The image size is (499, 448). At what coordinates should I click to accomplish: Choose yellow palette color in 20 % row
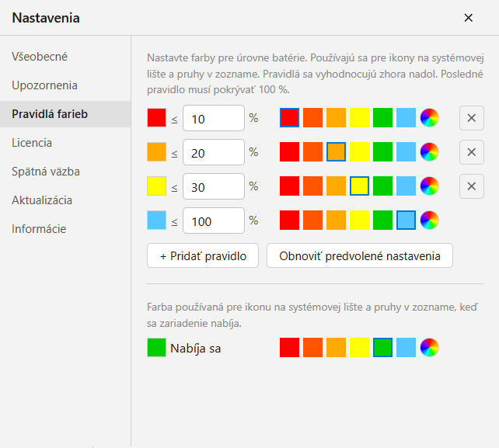pyautogui.click(x=359, y=151)
